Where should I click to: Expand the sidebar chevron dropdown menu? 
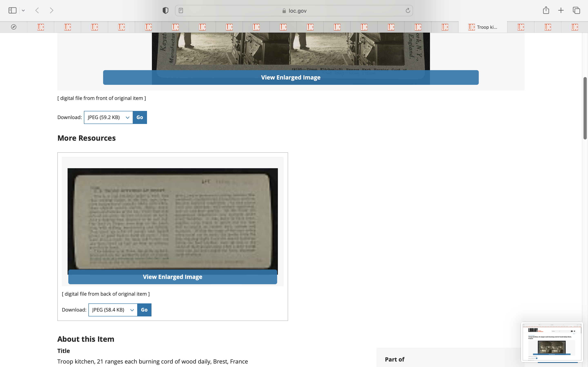pyautogui.click(x=23, y=10)
